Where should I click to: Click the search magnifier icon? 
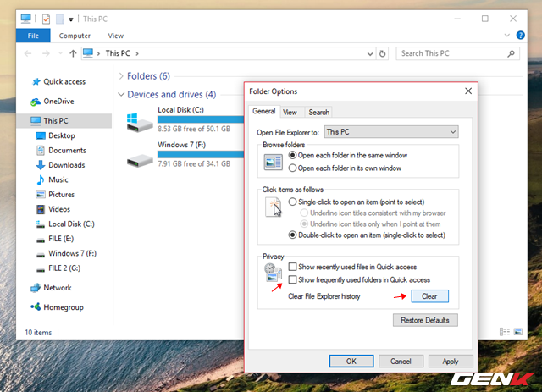pyautogui.click(x=511, y=53)
